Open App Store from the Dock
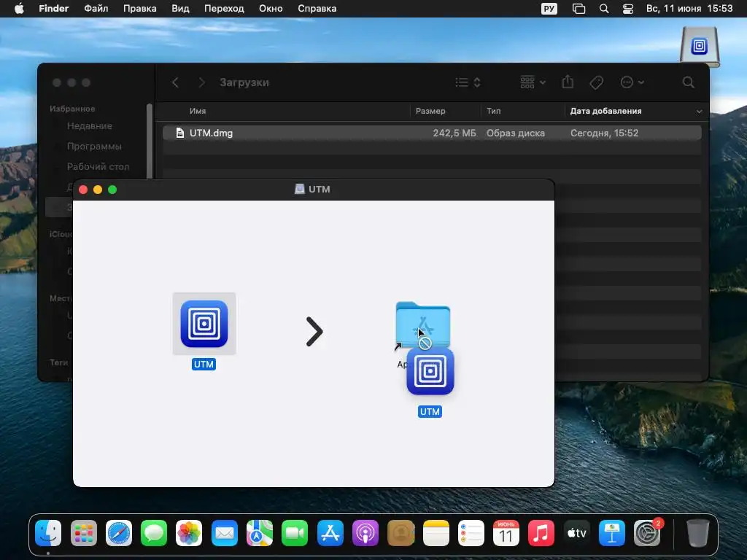Screen dimensions: 747x560 click(x=330, y=533)
